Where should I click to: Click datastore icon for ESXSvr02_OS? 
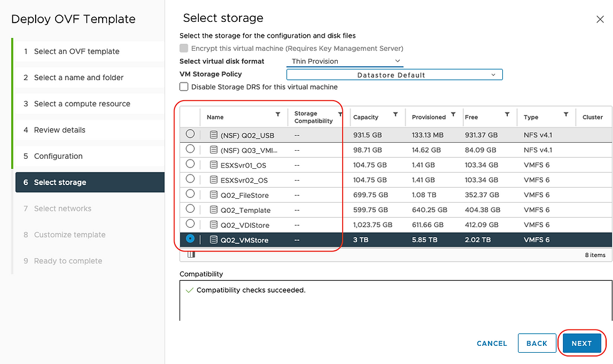pos(213,180)
